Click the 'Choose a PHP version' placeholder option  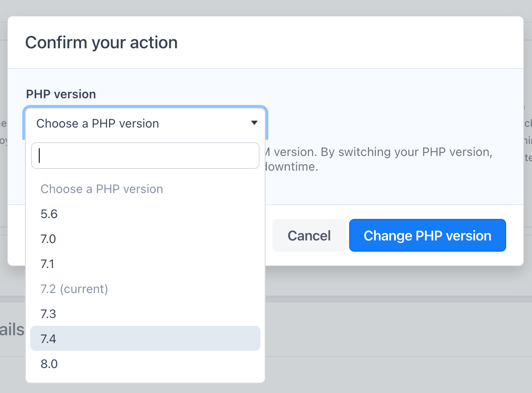[x=102, y=189]
